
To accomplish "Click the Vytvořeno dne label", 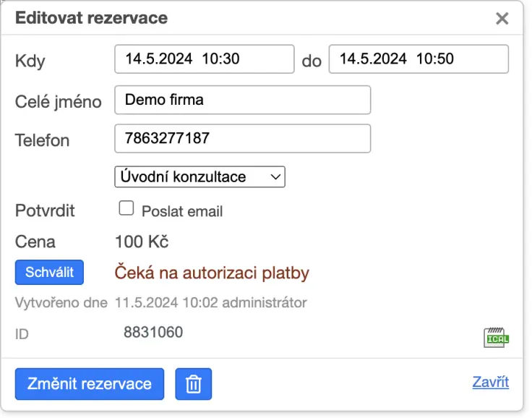I will [61, 302].
